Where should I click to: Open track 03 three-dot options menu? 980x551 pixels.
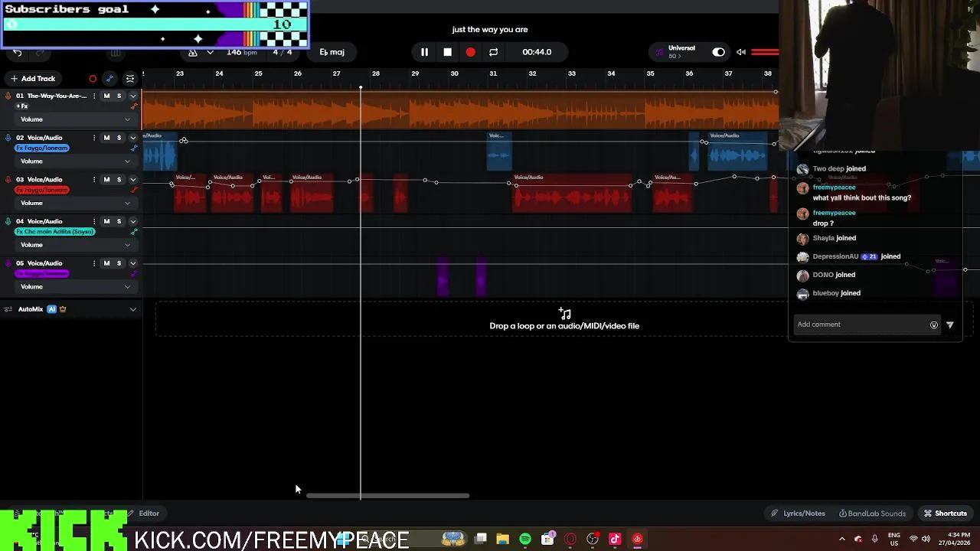tap(94, 180)
